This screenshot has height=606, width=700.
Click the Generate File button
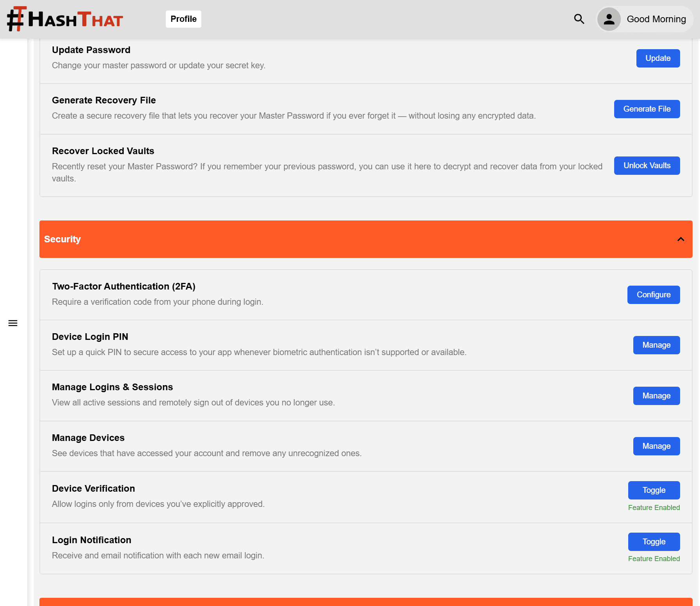tap(647, 109)
